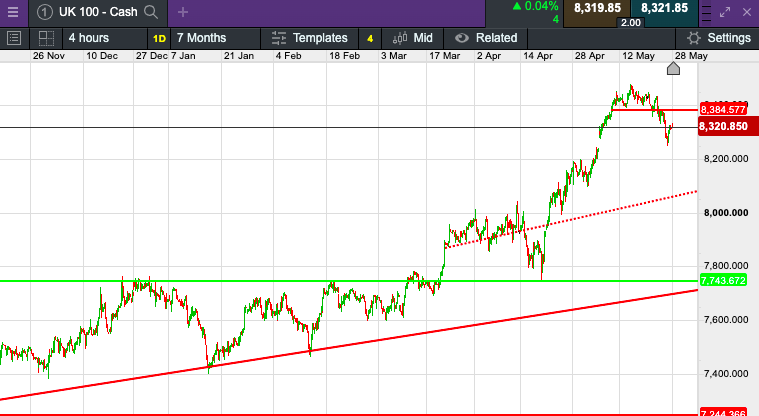Click the 17 Mar date axis label
759x416 pixels.
click(444, 56)
